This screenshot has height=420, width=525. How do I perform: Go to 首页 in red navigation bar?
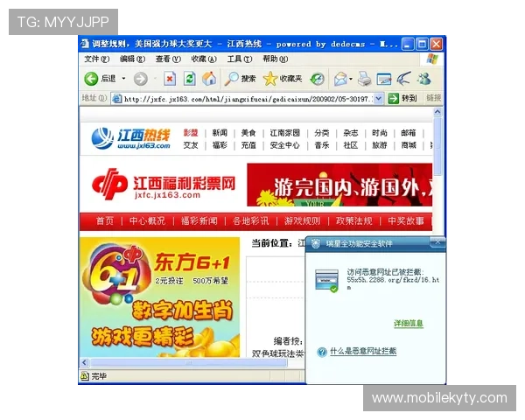105,221
